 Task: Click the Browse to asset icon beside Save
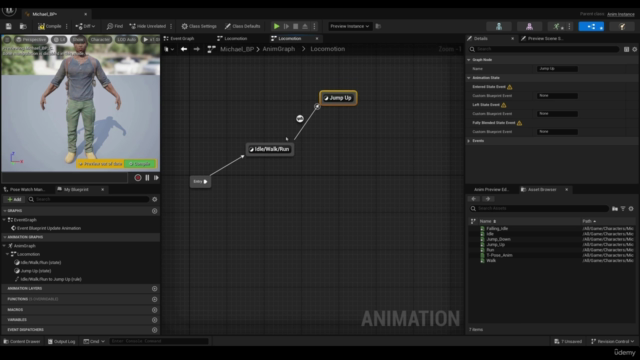23,26
